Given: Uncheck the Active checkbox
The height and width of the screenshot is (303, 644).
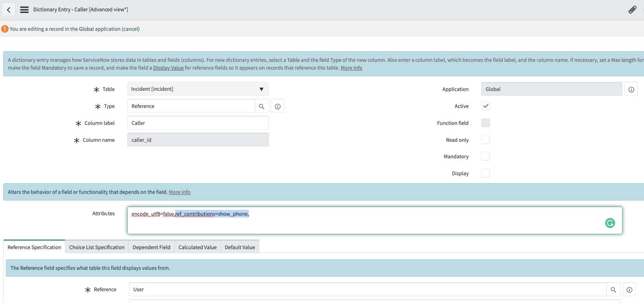Looking at the screenshot, I should (x=486, y=106).
